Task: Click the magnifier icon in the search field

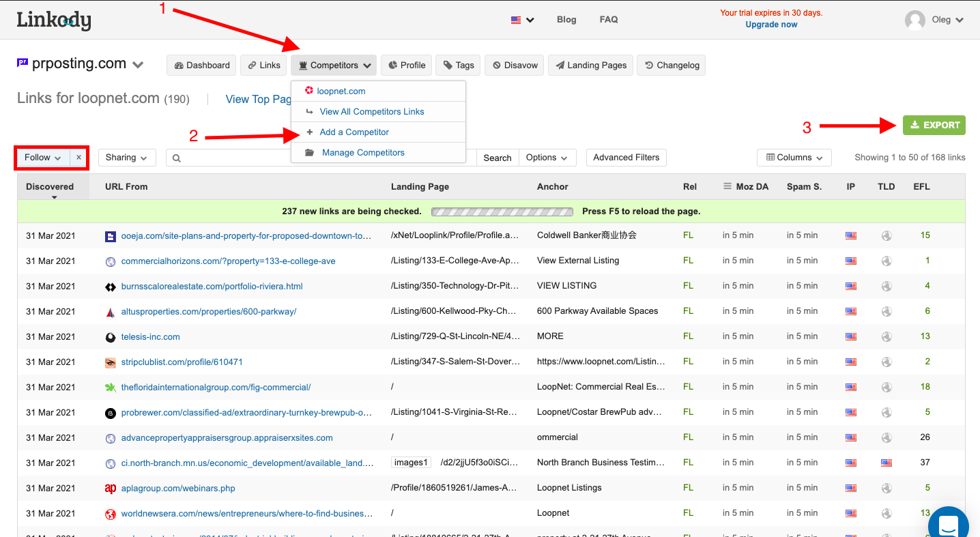Action: click(177, 158)
